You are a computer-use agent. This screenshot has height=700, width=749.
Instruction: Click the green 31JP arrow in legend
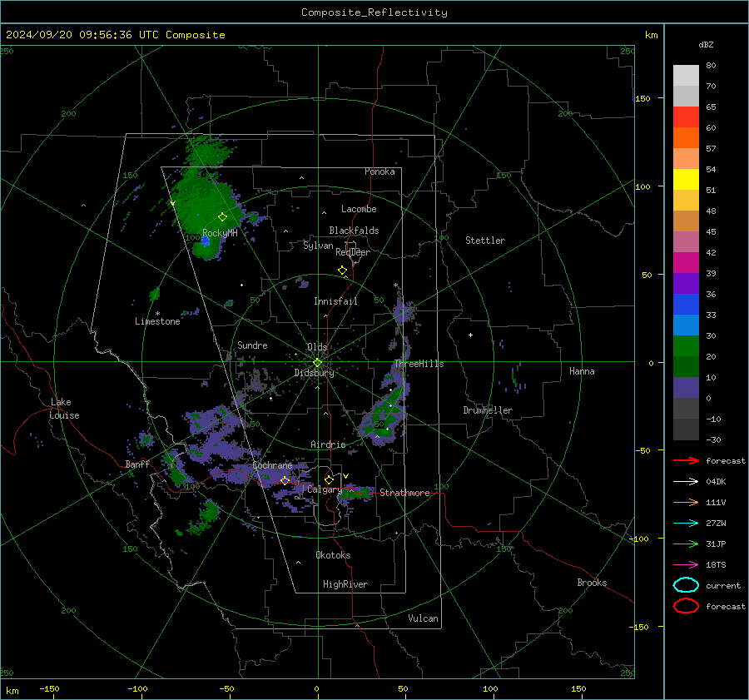686,544
